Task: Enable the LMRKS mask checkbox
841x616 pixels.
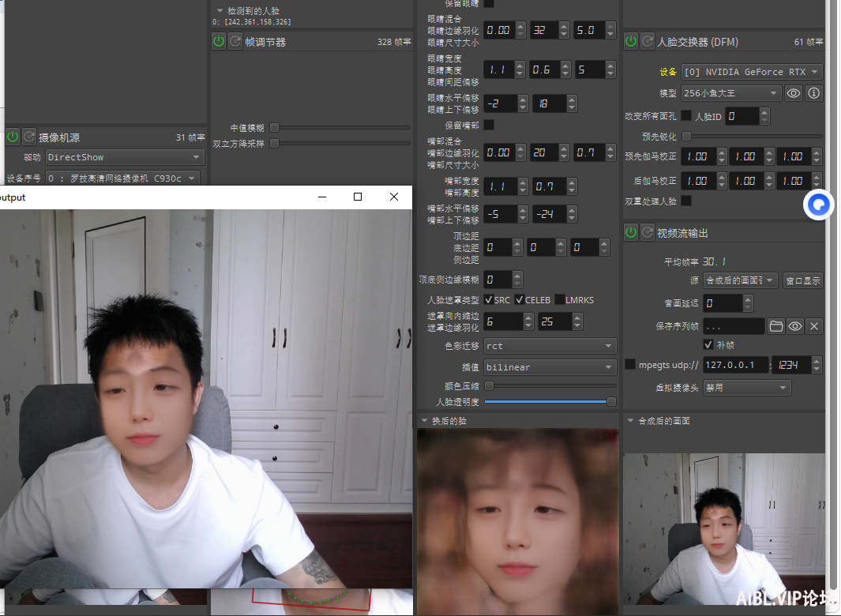Action: 559,299
